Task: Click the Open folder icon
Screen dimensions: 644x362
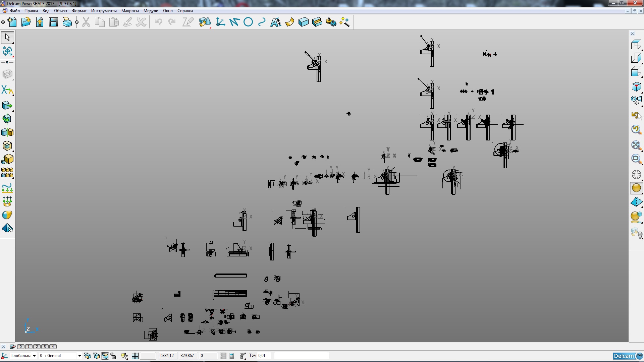Action: [x=26, y=22]
